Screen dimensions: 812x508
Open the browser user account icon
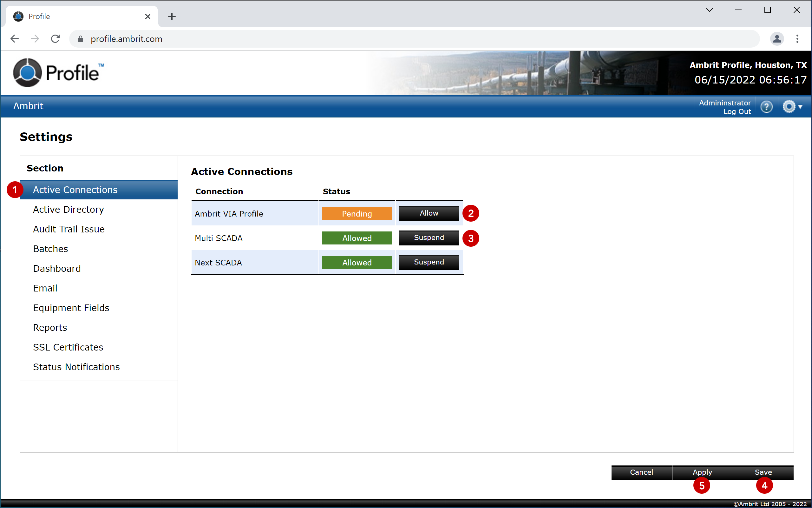[x=777, y=39]
